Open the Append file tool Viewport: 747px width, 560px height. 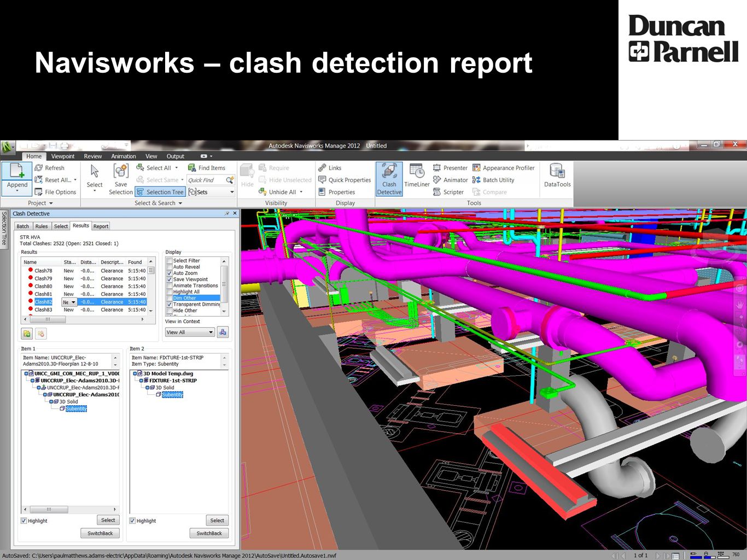pyautogui.click(x=17, y=178)
